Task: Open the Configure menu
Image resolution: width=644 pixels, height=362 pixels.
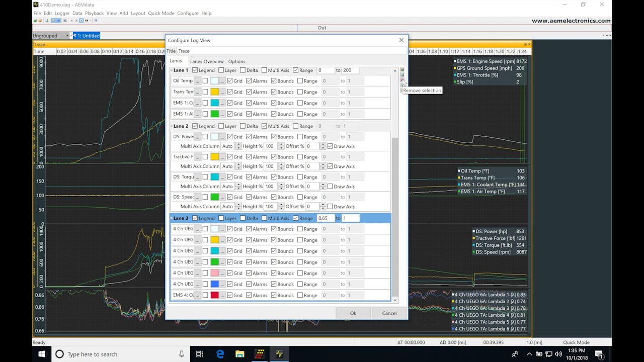Action: point(188,13)
